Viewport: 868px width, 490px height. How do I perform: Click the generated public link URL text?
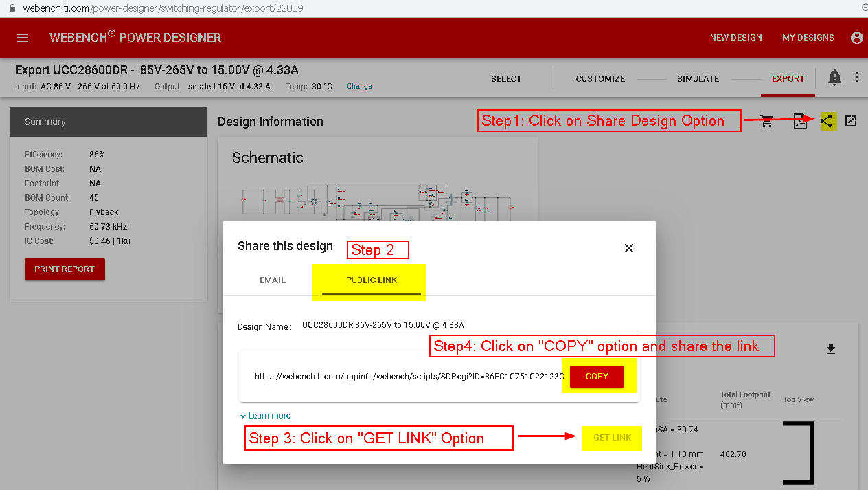[409, 377]
